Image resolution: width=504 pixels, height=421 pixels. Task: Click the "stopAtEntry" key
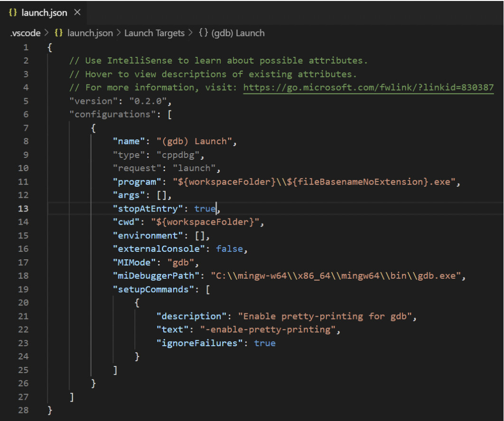click(148, 209)
